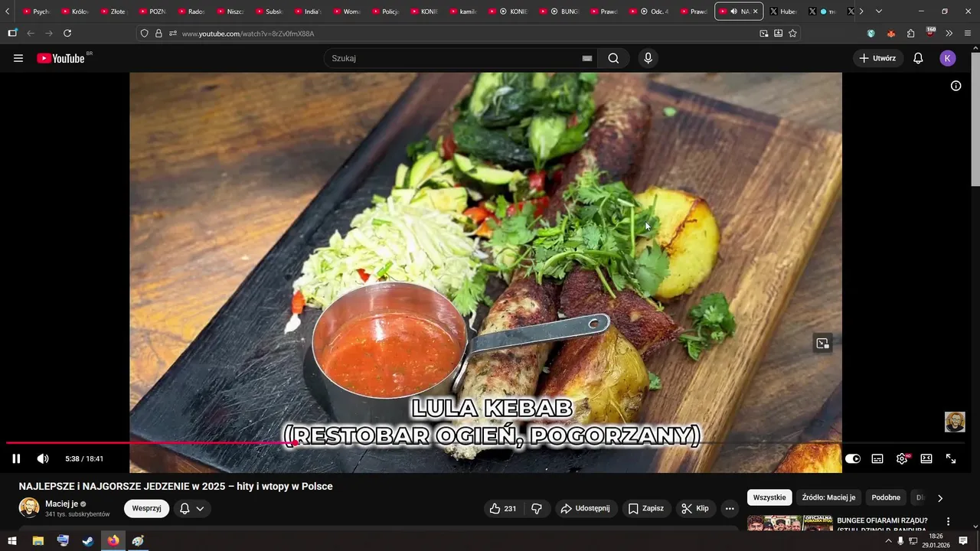
Task: Expand more toolbar tools chevron
Action: pyautogui.click(x=949, y=34)
